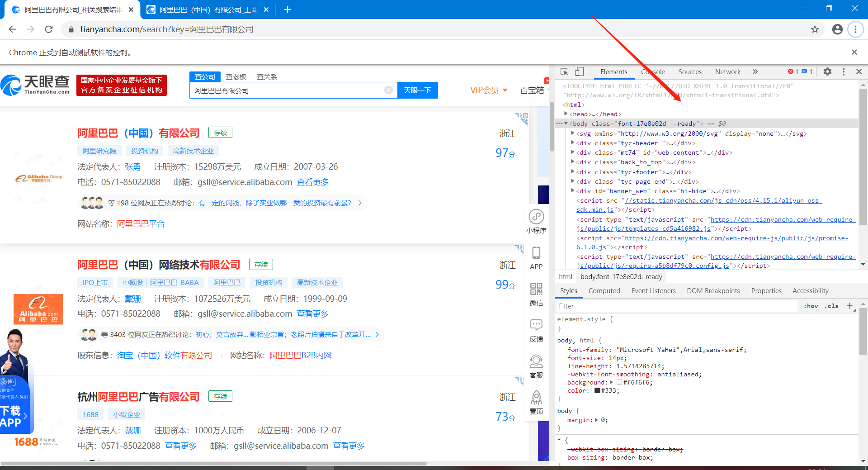Expand the background shorthand property triangle

coord(612,383)
